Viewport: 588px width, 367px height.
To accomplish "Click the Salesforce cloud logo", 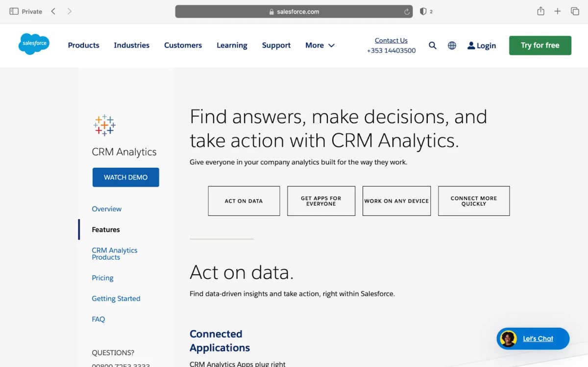I will 34,44.
